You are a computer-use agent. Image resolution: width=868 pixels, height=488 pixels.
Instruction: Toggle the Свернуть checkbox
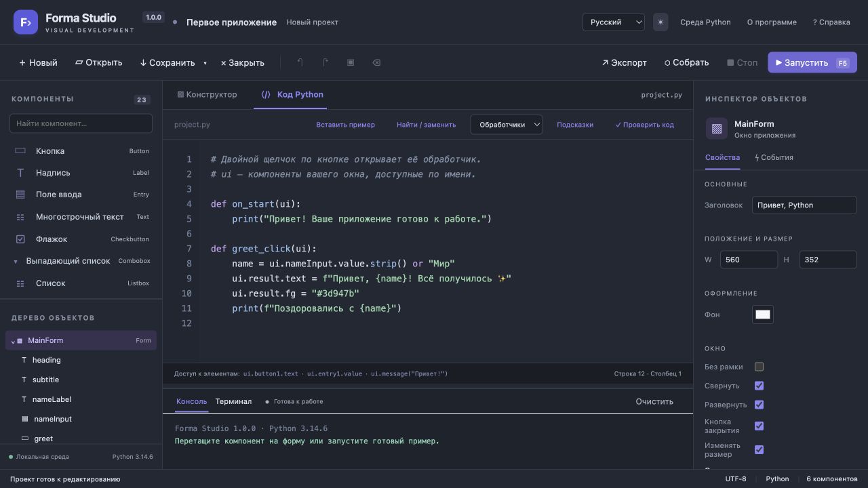point(759,386)
